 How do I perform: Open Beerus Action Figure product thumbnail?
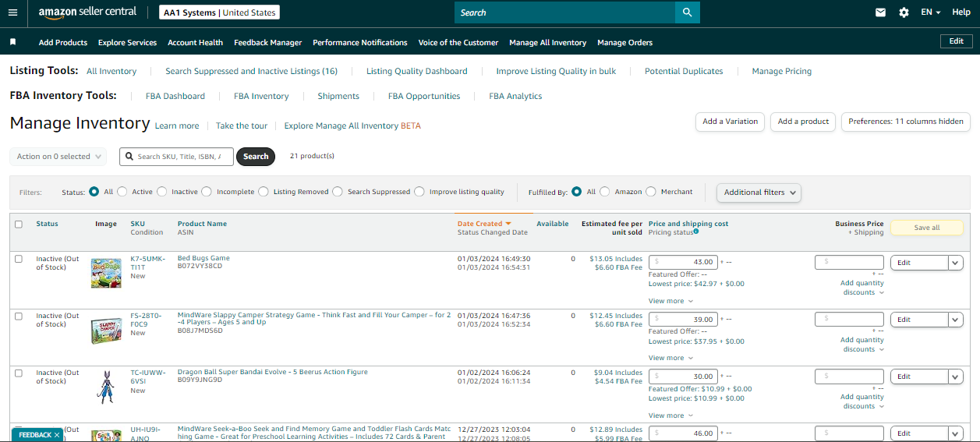(105, 387)
